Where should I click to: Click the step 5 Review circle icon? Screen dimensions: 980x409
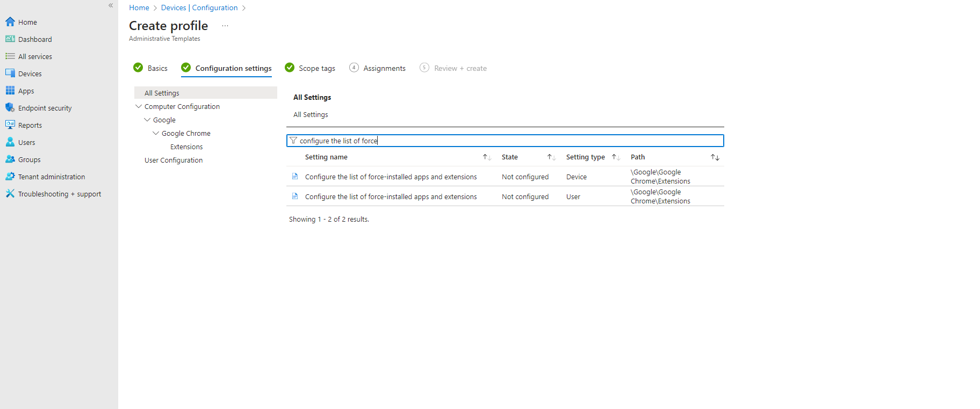pyautogui.click(x=424, y=68)
